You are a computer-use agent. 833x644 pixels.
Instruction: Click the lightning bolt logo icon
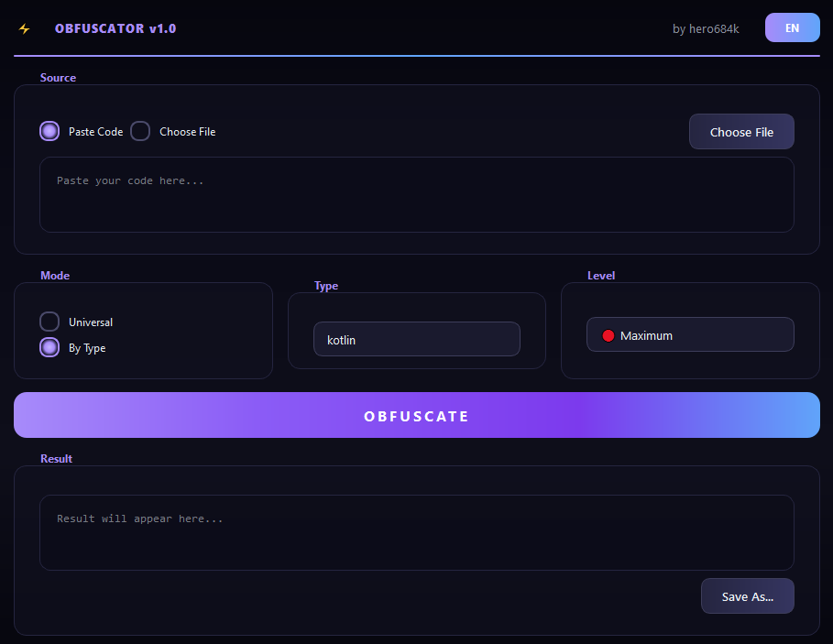(25, 28)
